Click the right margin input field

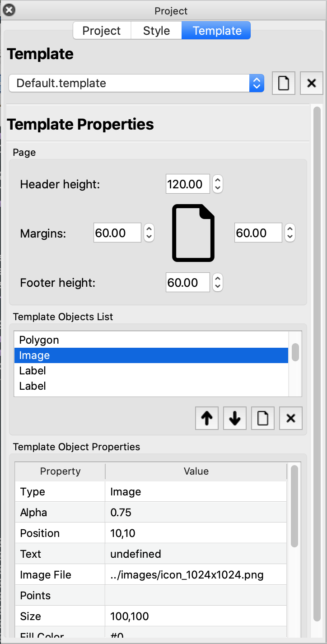[258, 233]
